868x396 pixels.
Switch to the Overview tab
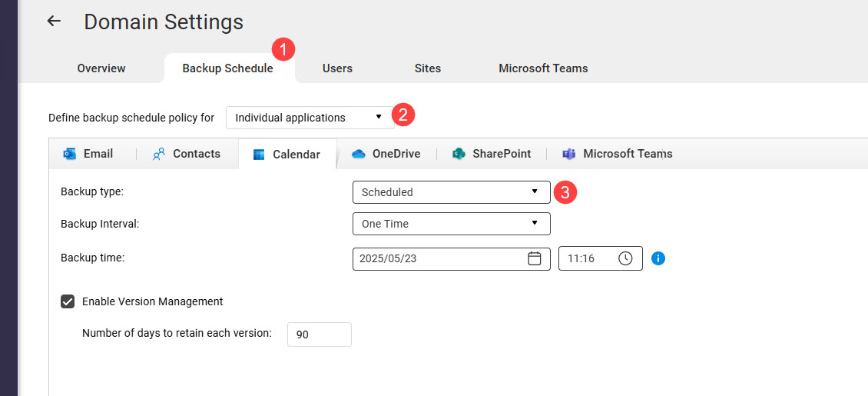click(101, 68)
